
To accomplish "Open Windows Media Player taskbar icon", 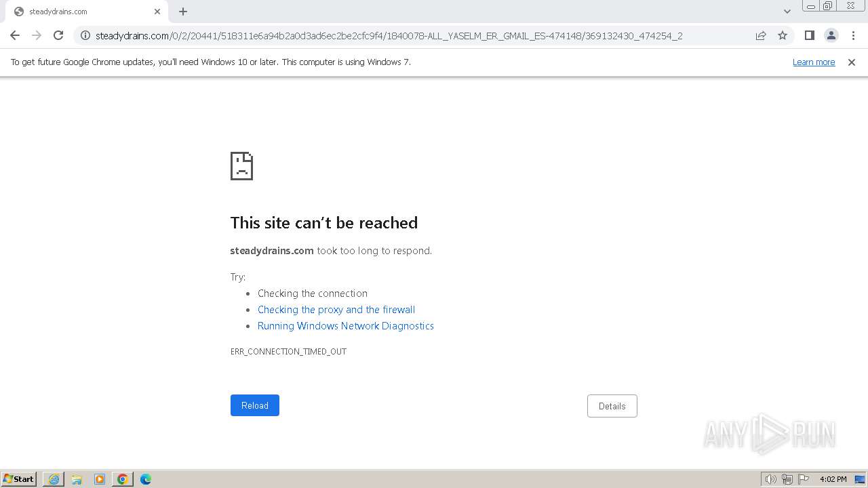I will [x=100, y=479].
